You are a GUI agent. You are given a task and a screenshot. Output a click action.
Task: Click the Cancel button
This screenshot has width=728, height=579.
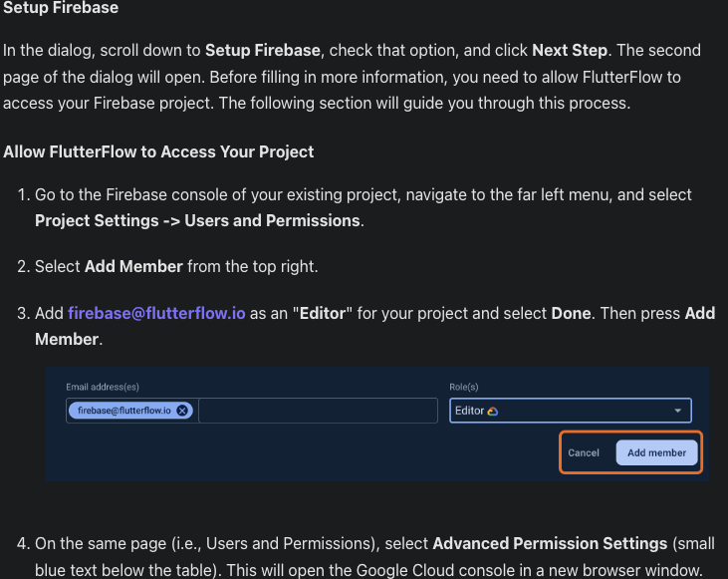(x=584, y=452)
